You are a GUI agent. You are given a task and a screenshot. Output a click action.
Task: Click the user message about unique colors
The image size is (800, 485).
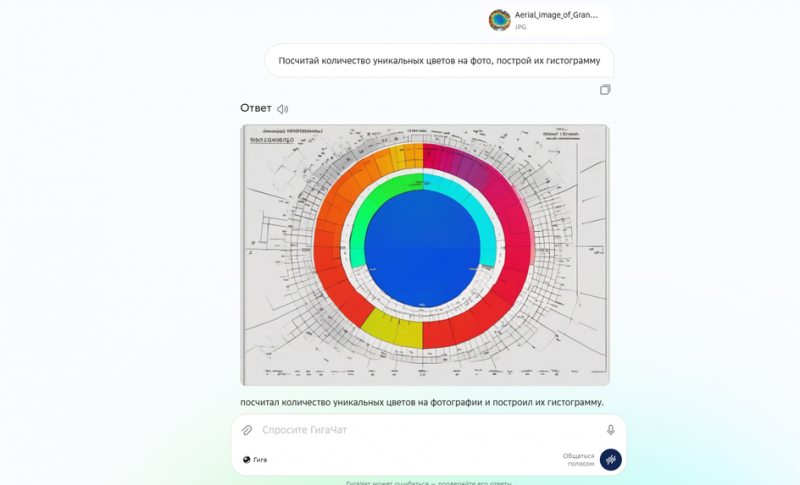(x=439, y=61)
